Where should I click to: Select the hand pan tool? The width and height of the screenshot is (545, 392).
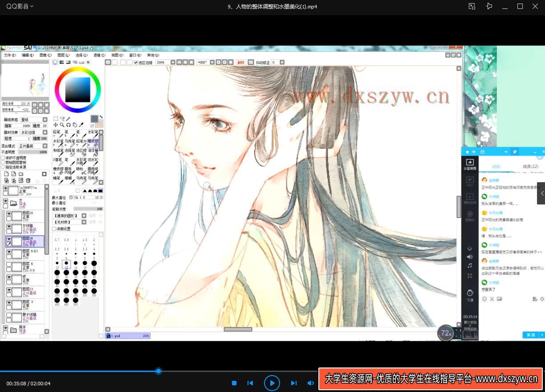point(75,125)
